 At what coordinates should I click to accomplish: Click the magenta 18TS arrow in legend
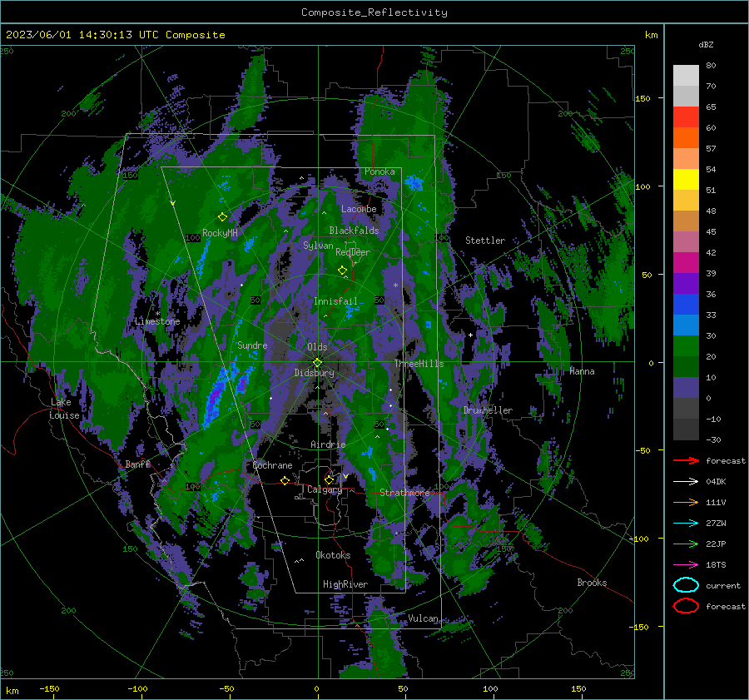click(686, 564)
